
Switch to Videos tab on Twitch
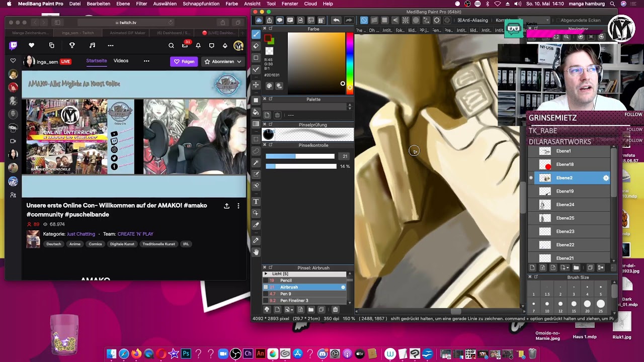(121, 61)
